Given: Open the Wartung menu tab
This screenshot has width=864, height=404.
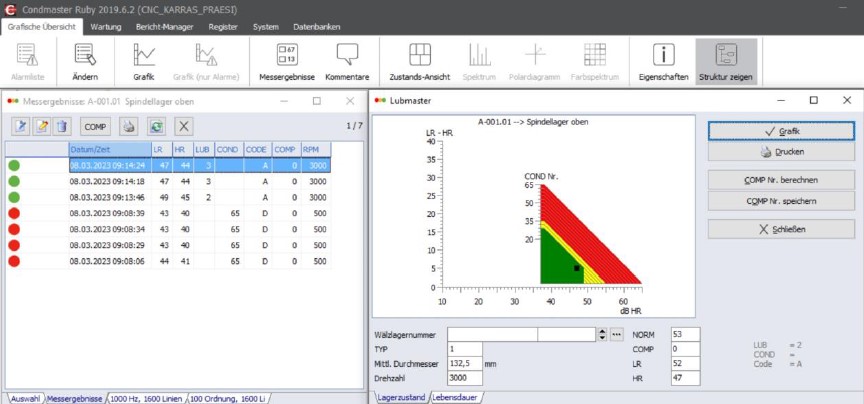Looking at the screenshot, I should coord(105,27).
